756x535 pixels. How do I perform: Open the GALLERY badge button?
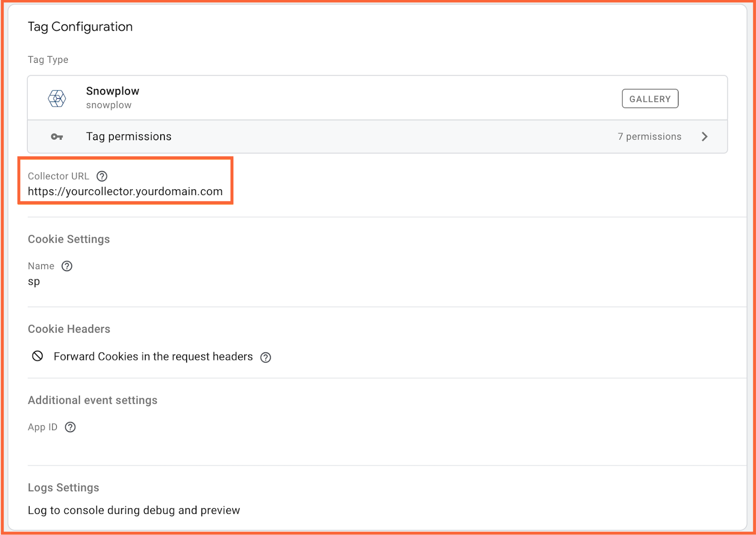650,99
